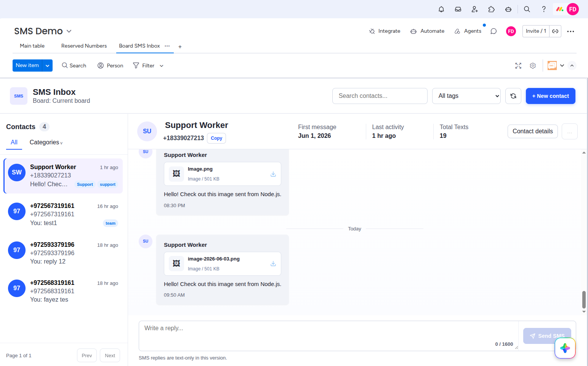The height and width of the screenshot is (366, 588).
Task: Toggle fullscreen view icon
Action: tap(518, 66)
